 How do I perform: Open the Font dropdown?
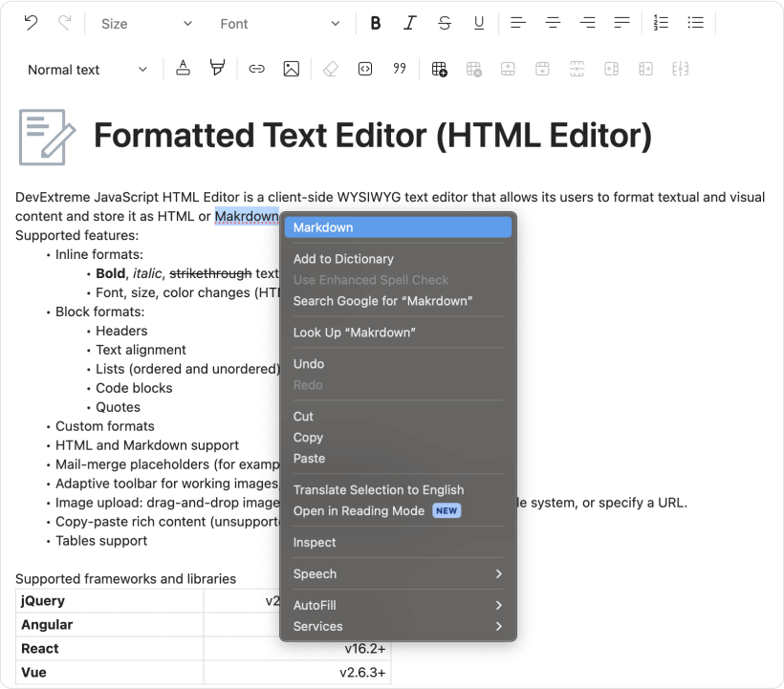(277, 22)
